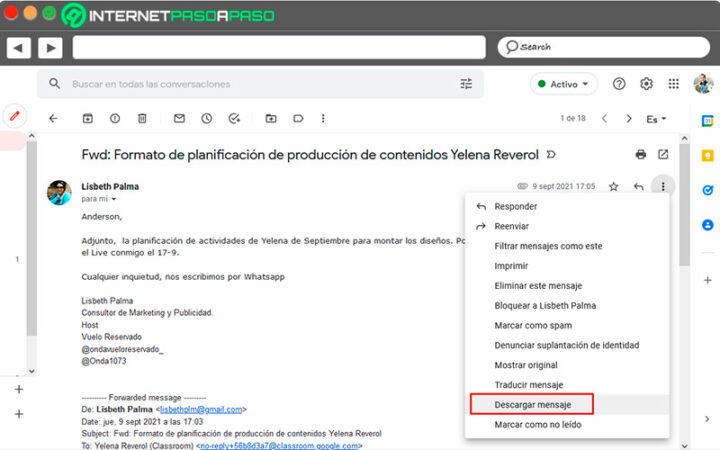Get add-ons plus icon in side panel
The height and width of the screenshot is (450, 720).
(x=708, y=280)
